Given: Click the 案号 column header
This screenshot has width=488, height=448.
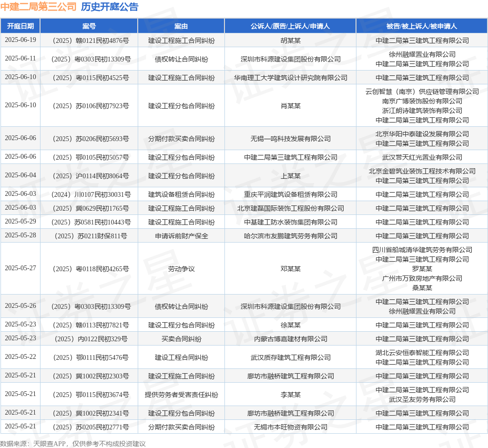Looking at the screenshot, I should click(89, 26).
